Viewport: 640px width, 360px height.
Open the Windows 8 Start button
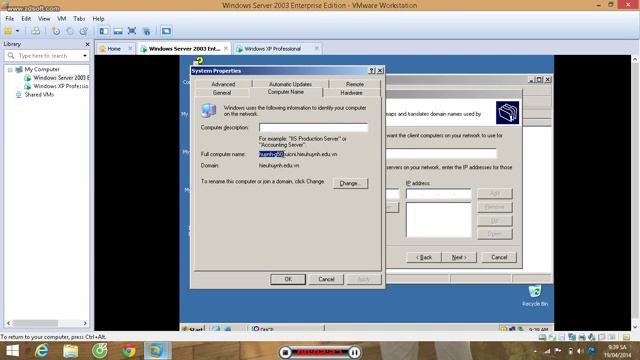click(12, 351)
